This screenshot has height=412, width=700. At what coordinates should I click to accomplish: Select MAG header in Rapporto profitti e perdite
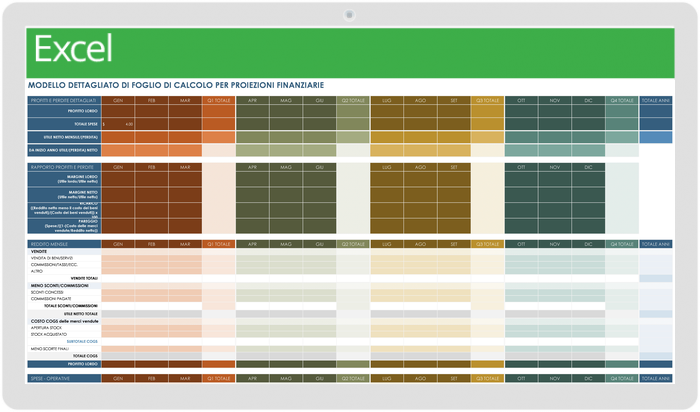(x=286, y=167)
